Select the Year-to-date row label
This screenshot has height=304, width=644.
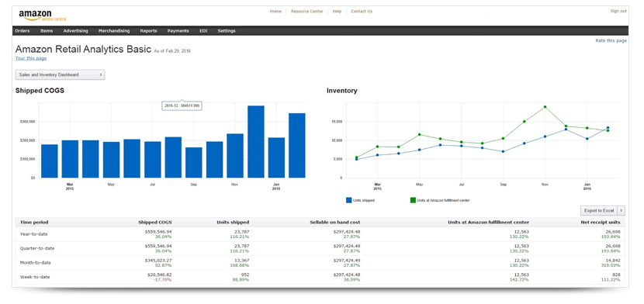point(33,234)
